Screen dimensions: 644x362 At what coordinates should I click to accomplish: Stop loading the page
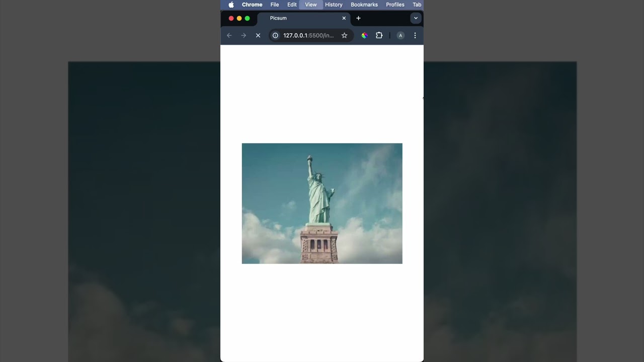[x=258, y=35]
